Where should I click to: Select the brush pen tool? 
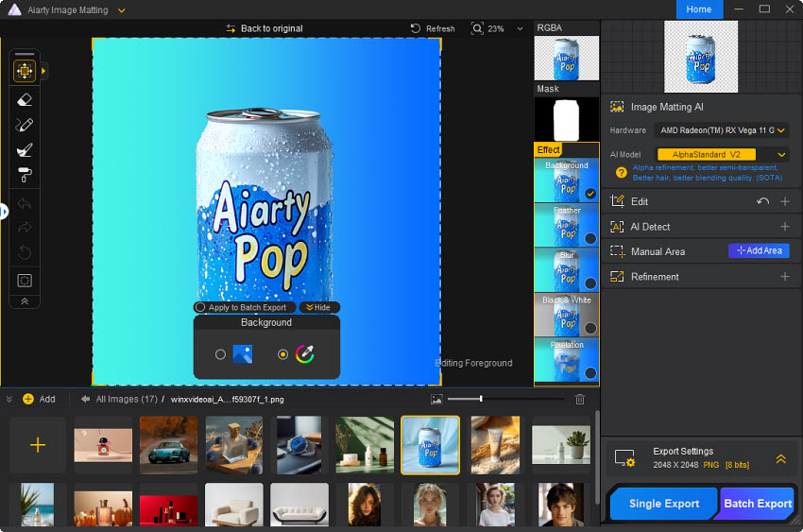point(25,125)
